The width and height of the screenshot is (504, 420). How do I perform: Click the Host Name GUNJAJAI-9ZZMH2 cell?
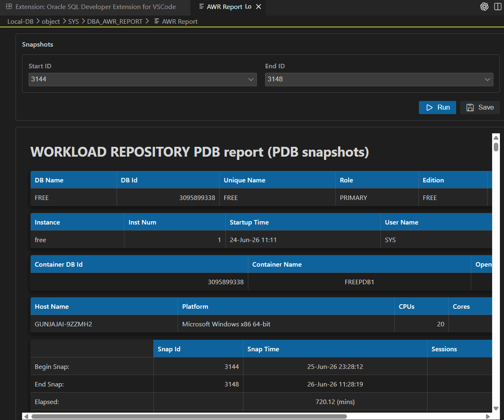click(x=104, y=324)
